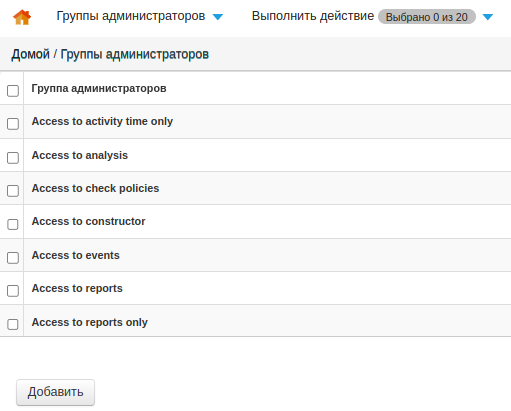Enable the Access to events checkbox

[13, 258]
